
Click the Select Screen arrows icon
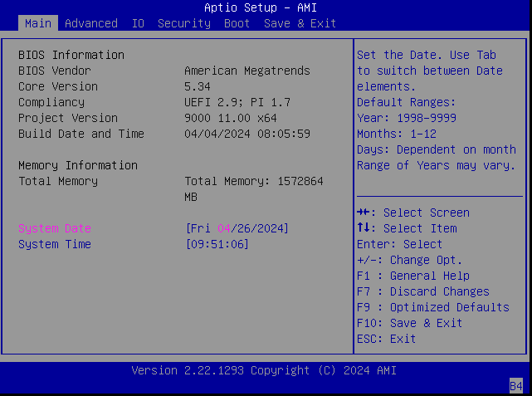click(x=364, y=213)
